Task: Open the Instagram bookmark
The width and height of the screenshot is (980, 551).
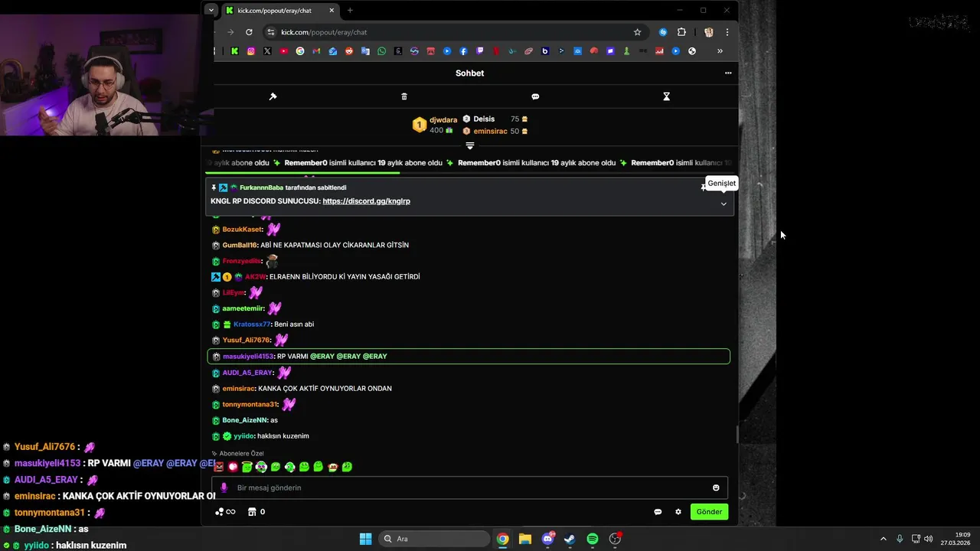Action: point(250,51)
